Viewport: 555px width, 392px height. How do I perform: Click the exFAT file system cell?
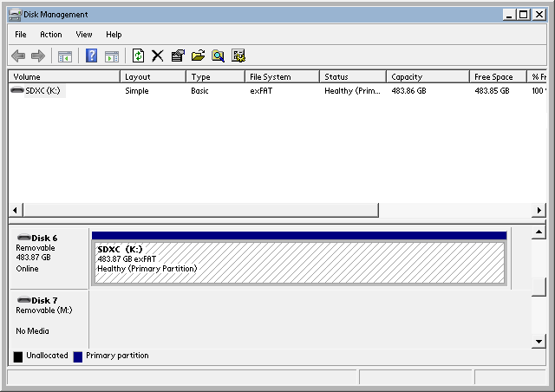(x=261, y=91)
